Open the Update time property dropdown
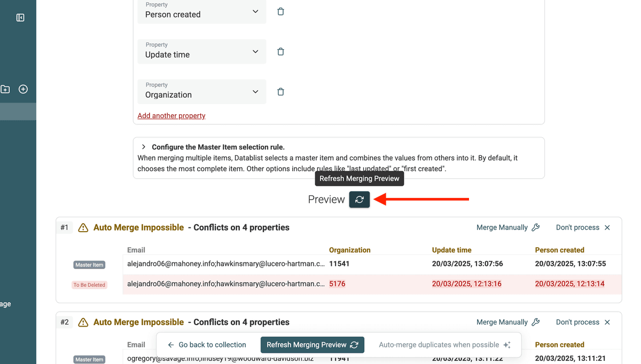The width and height of the screenshot is (641, 364). tap(202, 52)
